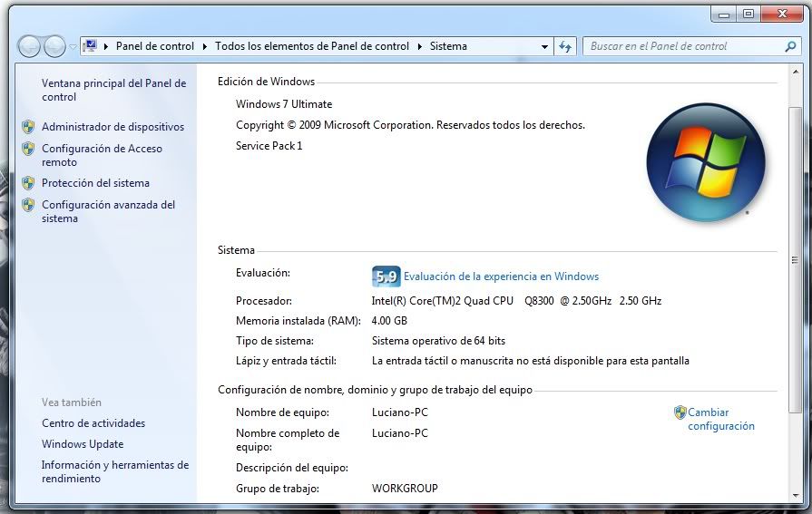Open Protección del sistema link
This screenshot has width=812, height=514.
point(95,183)
